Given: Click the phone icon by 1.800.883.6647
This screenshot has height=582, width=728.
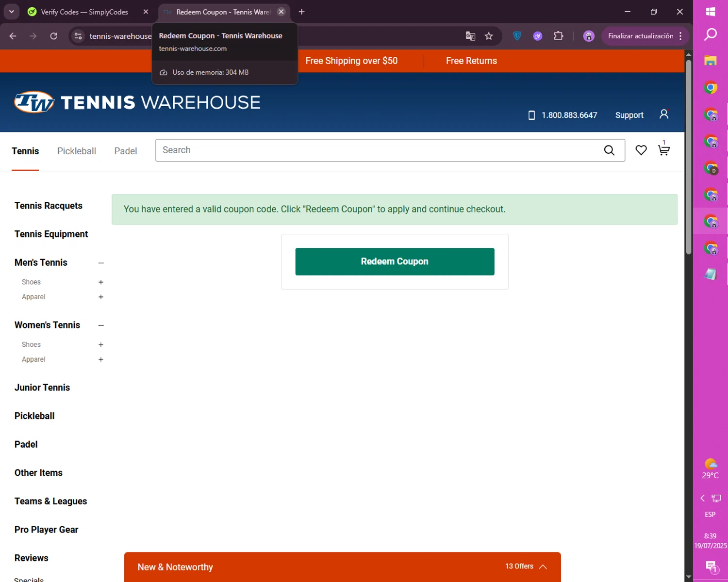Looking at the screenshot, I should click(x=531, y=115).
